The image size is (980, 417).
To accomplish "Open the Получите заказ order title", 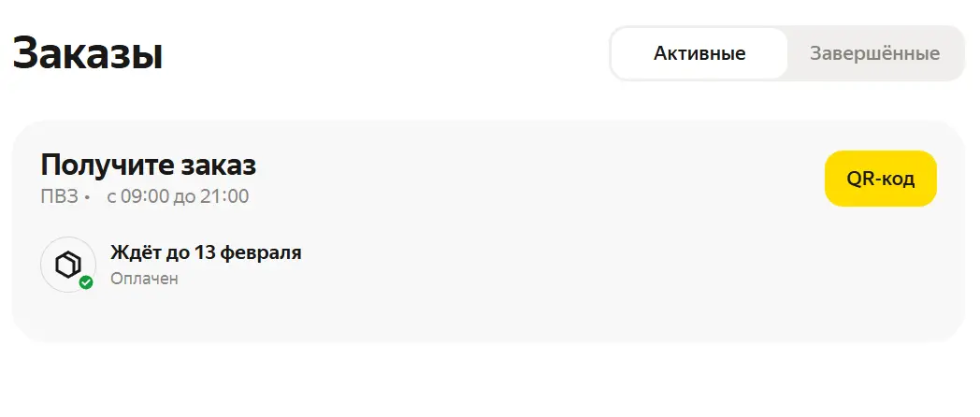I will coord(149,165).
